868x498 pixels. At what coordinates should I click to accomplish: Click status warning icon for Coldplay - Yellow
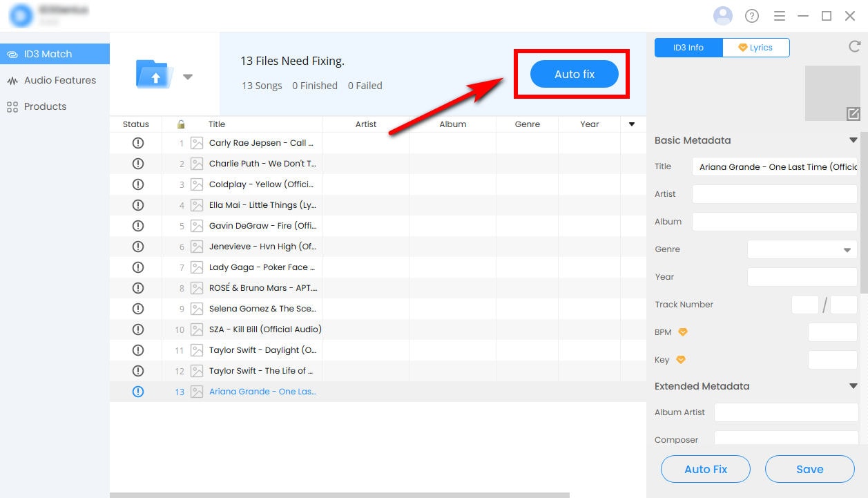[137, 184]
